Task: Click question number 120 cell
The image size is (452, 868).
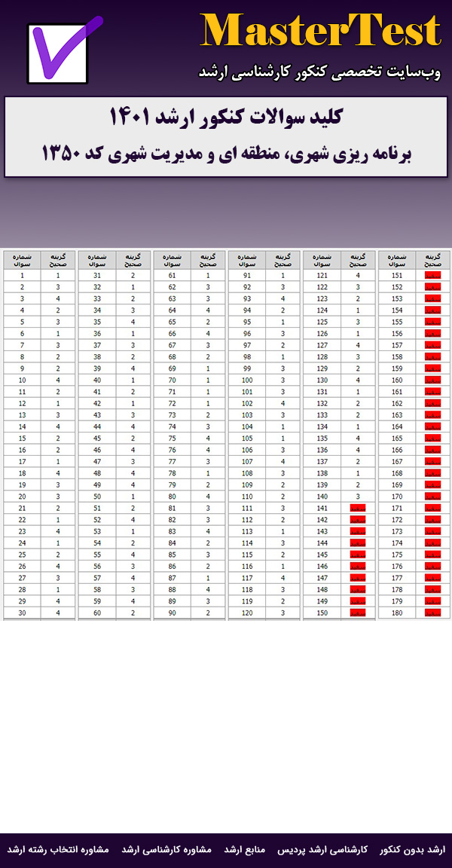Action: pos(247,614)
